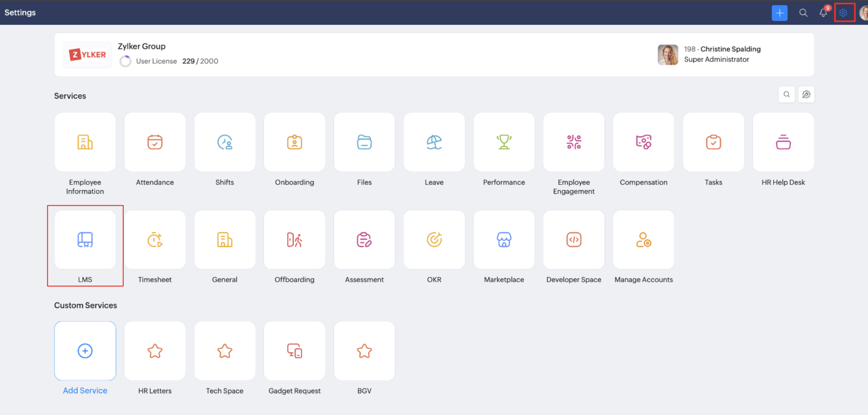This screenshot has height=415, width=868.
Task: Open Timesheet settings
Action: point(155,240)
